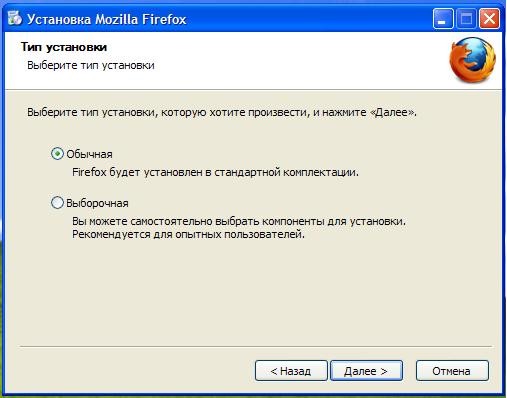Viewport: 507px width, 398px height.
Task: Select the Обычная radio button circle
Action: coord(57,154)
